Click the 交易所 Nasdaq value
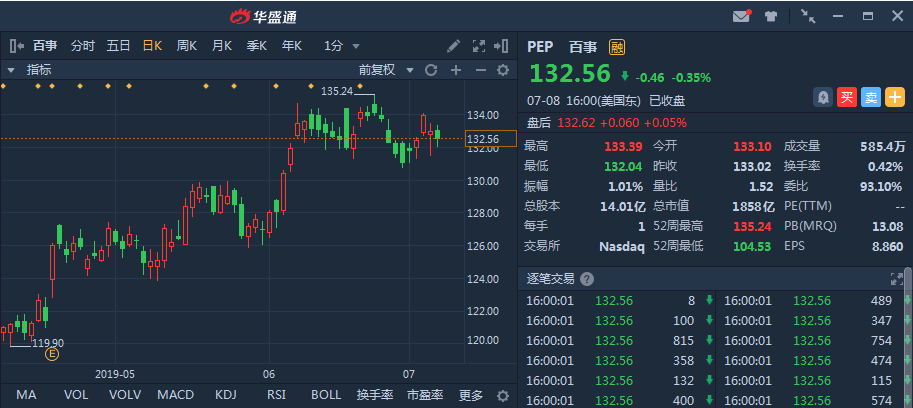This screenshot has width=913, height=408. click(x=622, y=246)
